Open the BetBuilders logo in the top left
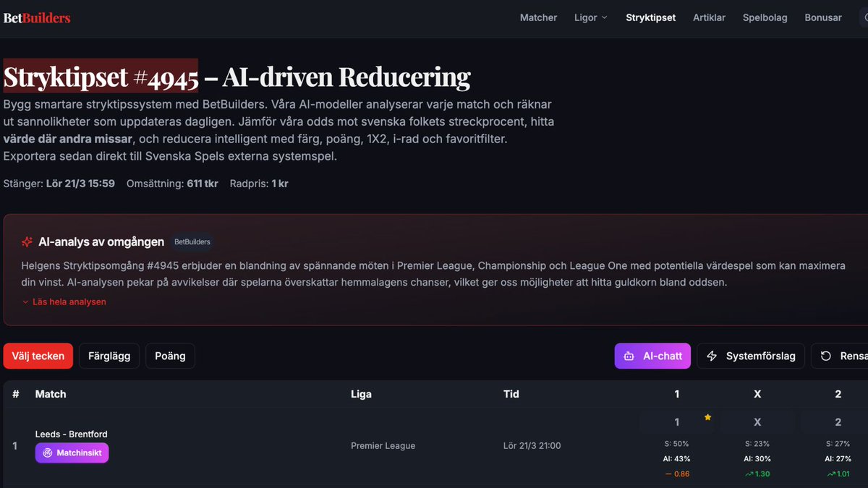The height and width of the screenshot is (488, 868). click(37, 17)
